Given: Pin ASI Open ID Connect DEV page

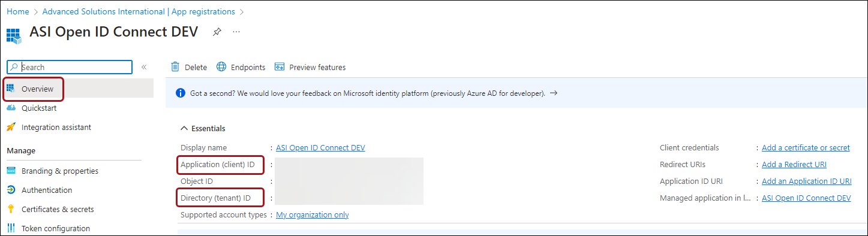Looking at the screenshot, I should click(x=217, y=32).
